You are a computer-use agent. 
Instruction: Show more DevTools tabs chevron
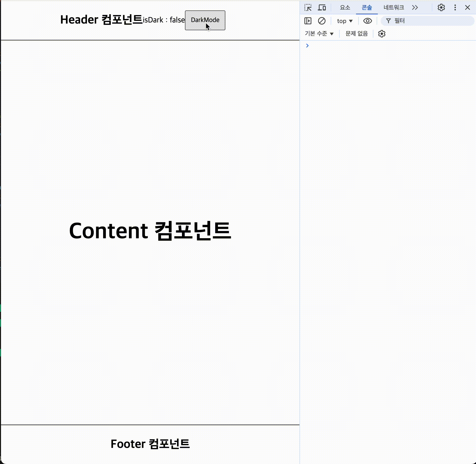[x=415, y=8]
